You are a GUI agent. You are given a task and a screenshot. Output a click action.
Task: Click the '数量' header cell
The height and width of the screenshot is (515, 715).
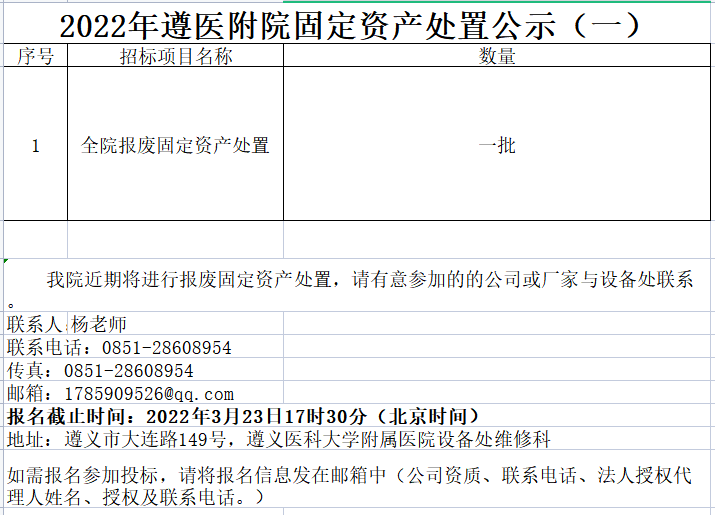click(x=497, y=56)
